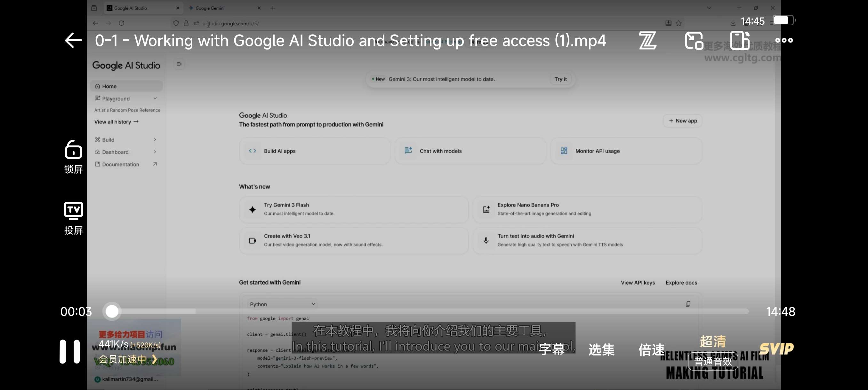Tap 会员加速中 member acceleration link
The width and height of the screenshot is (868, 390).
[128, 359]
